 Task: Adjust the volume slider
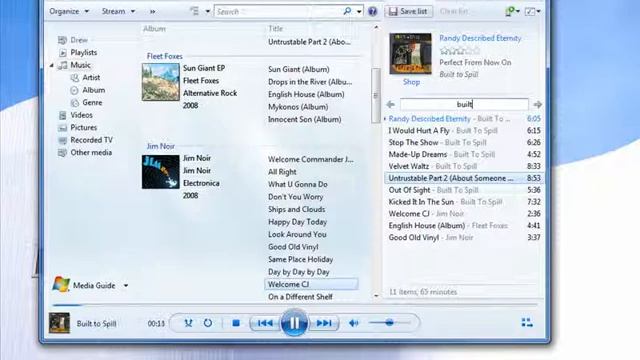click(389, 323)
